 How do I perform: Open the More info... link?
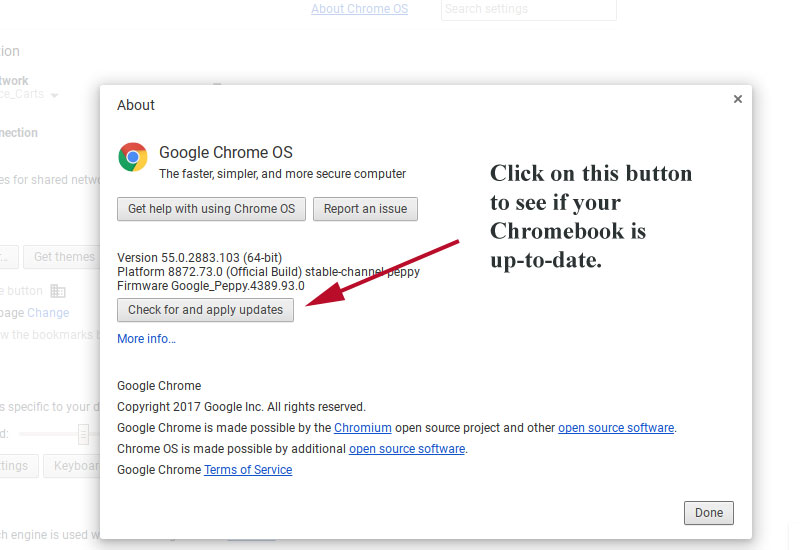pos(146,339)
